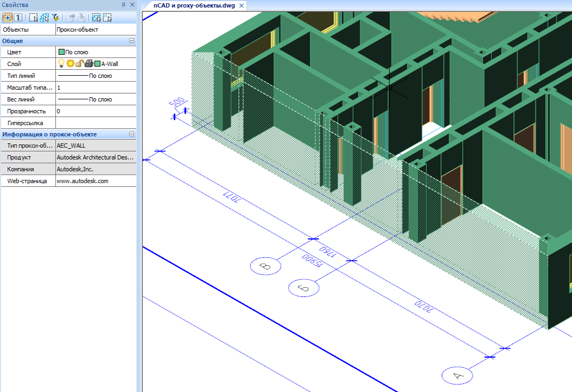
Task: Open quick select filter with lightning funnel icon
Action: tap(55, 17)
